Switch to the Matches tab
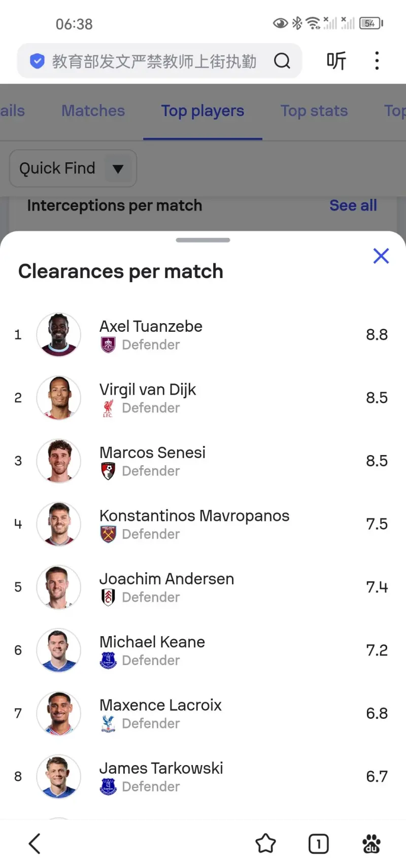The image size is (406, 868). [x=93, y=111]
